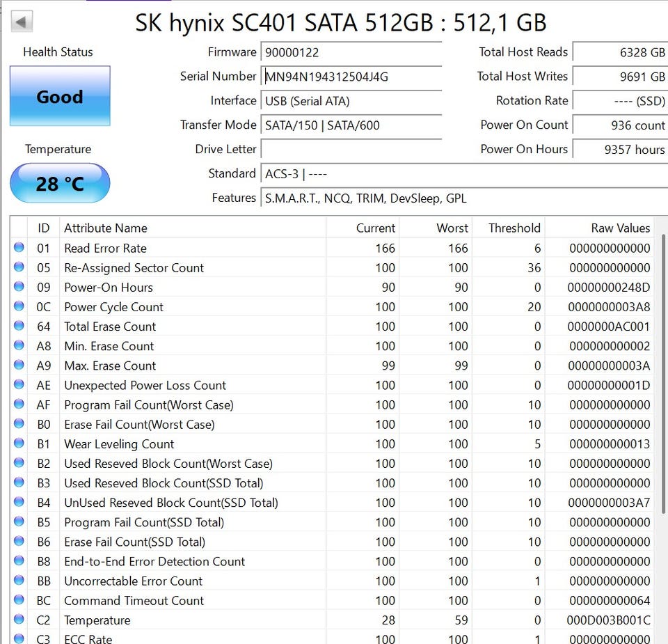Click the status icon for Uncorrectable Error Count

pyautogui.click(x=19, y=581)
